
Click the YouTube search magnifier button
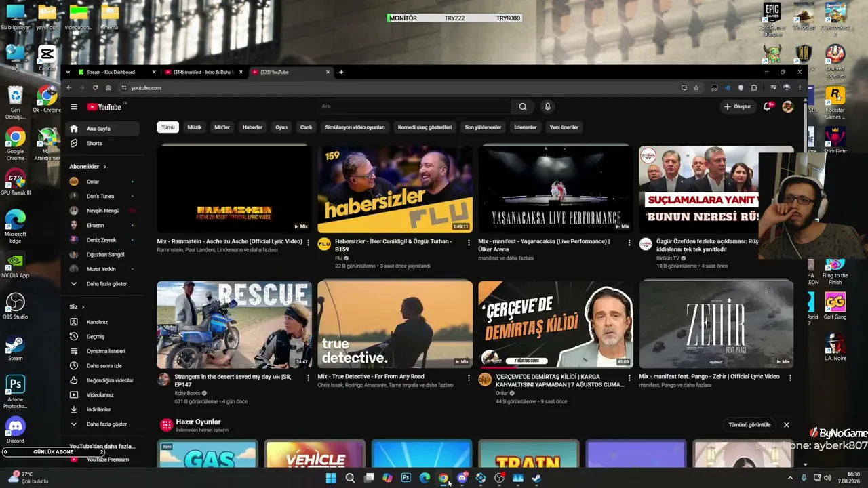click(x=523, y=106)
